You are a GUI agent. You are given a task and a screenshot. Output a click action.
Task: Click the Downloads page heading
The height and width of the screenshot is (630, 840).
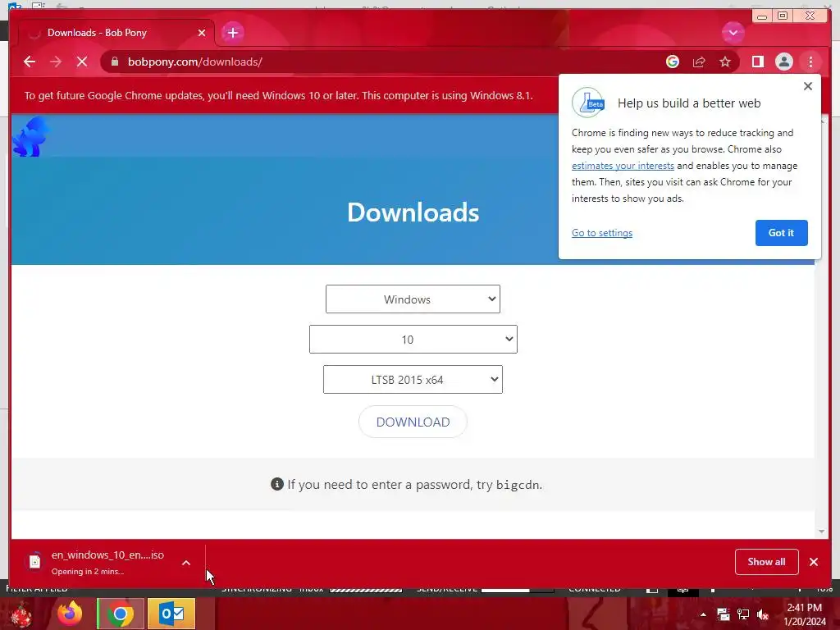click(x=413, y=212)
